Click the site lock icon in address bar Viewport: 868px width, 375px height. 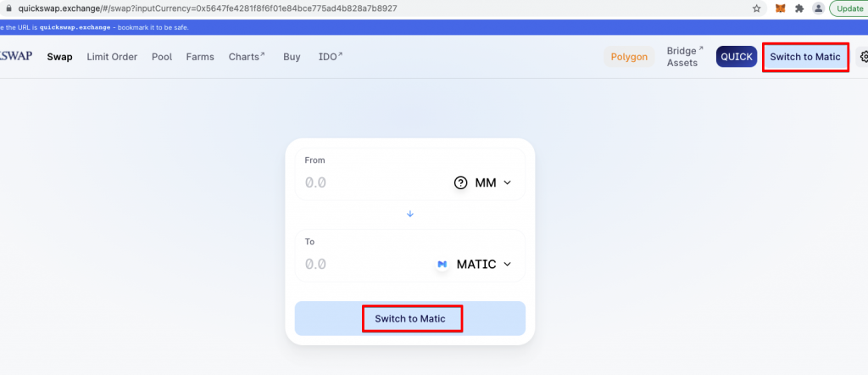pos(8,8)
